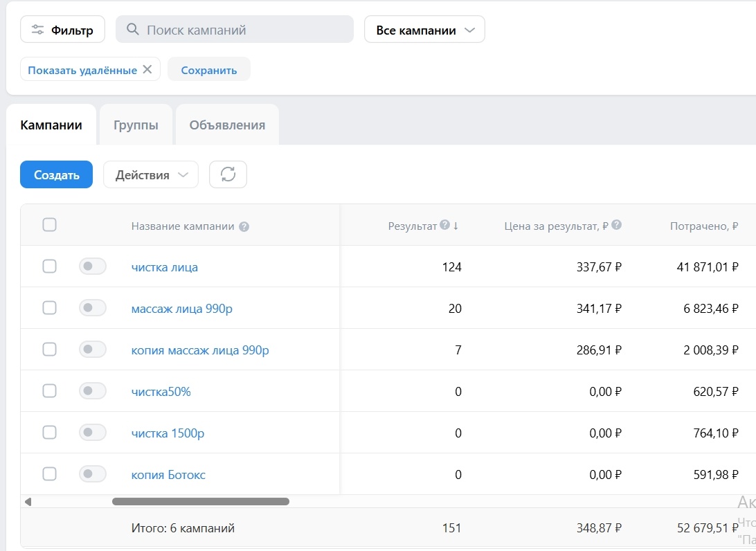Click the sort arrow on the Результат column
Screen dimensions: 756x551
pos(456,224)
